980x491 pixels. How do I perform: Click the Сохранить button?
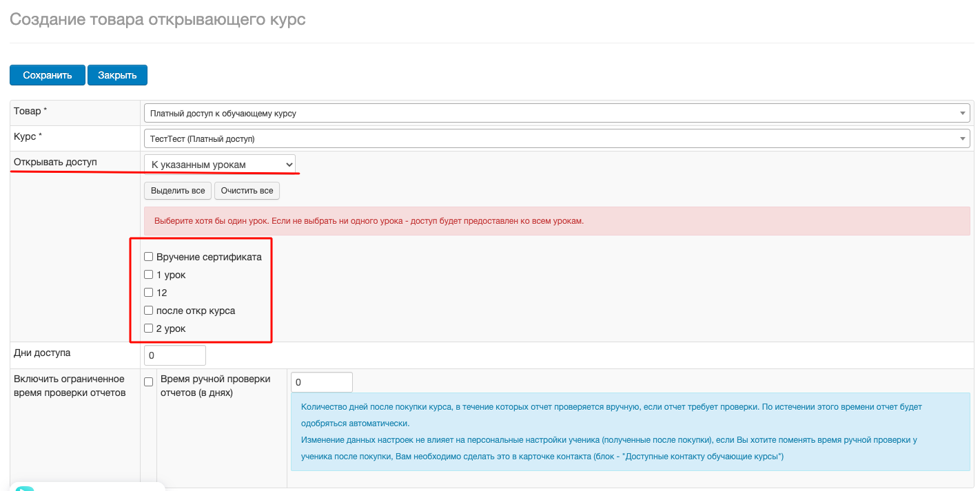47,75
